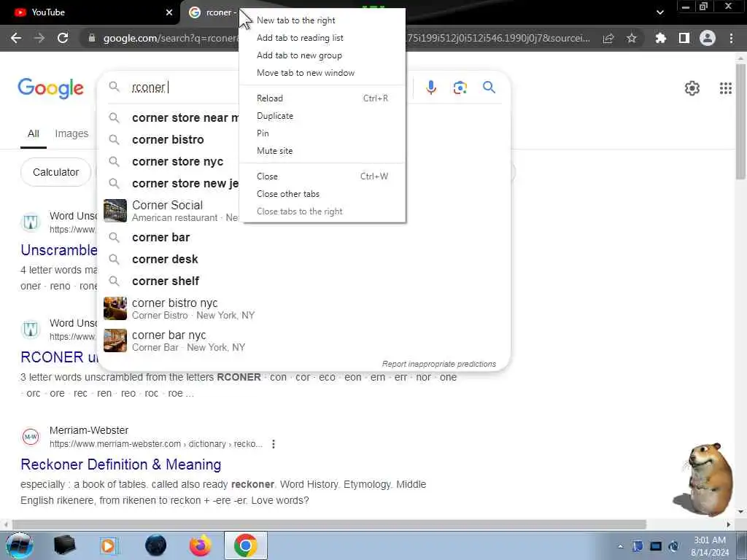
Task: Select Duplicate in the tab menu
Action: tap(322, 116)
